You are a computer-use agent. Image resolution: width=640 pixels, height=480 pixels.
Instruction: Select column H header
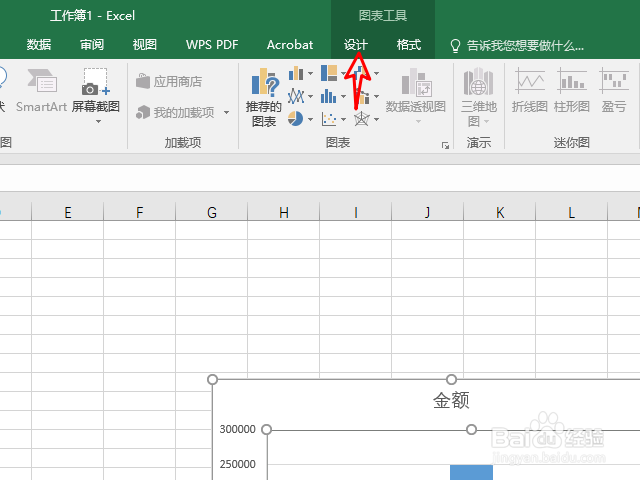(x=284, y=212)
